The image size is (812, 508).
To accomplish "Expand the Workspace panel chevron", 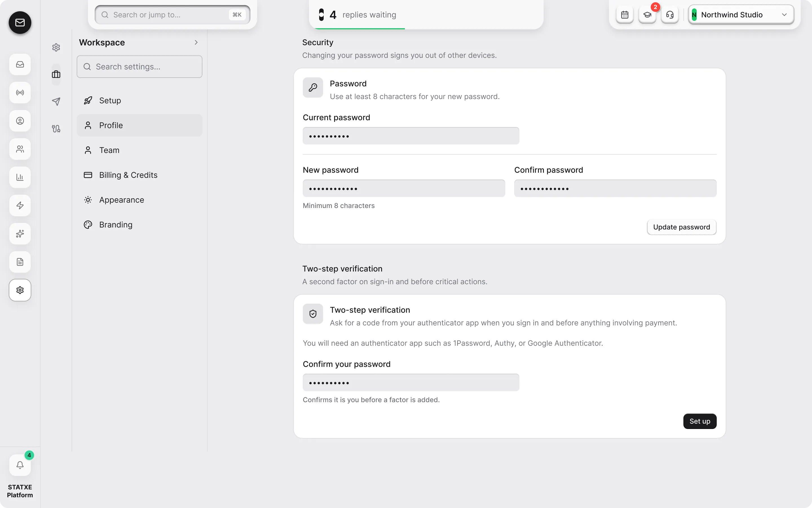I will coord(196,42).
